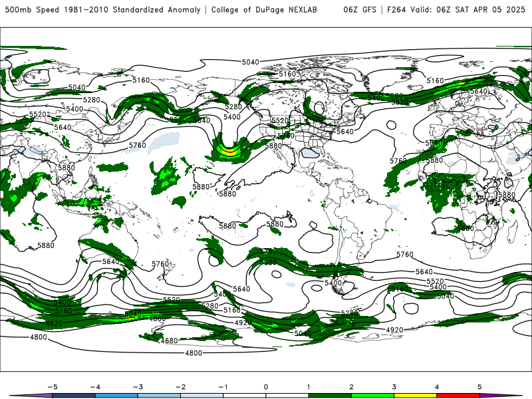Select the red 4 to 5 colorbar segment
The image size is (532, 399).
458,396
